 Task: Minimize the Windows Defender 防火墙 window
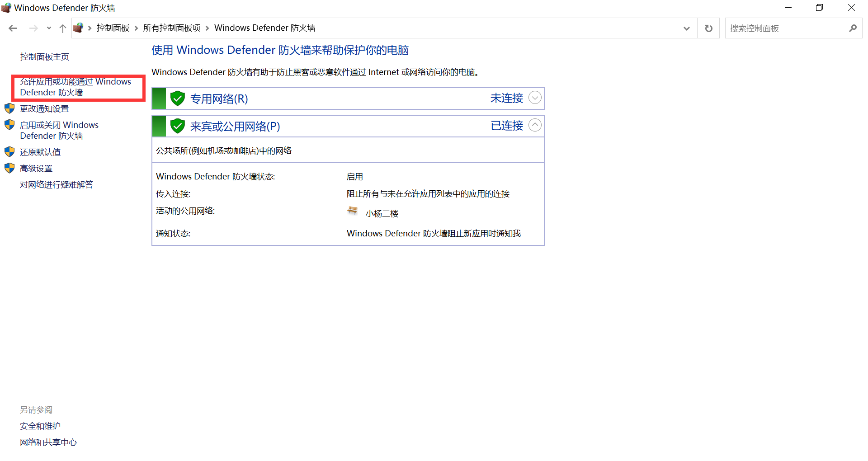pyautogui.click(x=788, y=8)
